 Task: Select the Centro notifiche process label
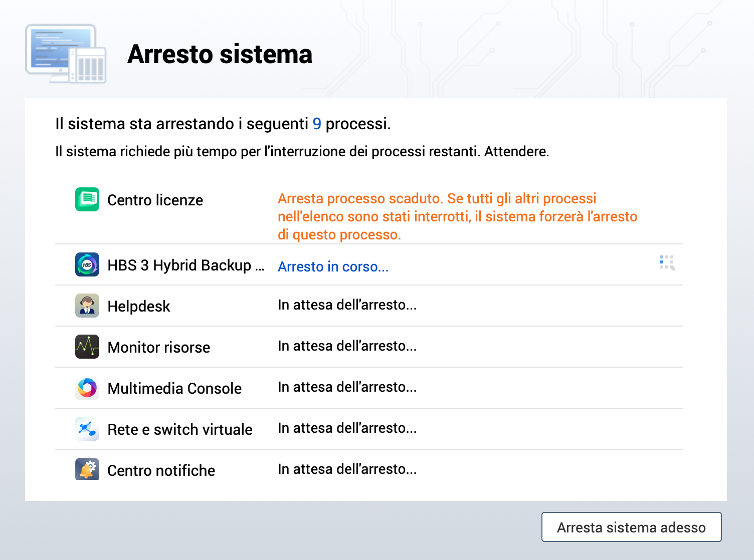pos(161,471)
